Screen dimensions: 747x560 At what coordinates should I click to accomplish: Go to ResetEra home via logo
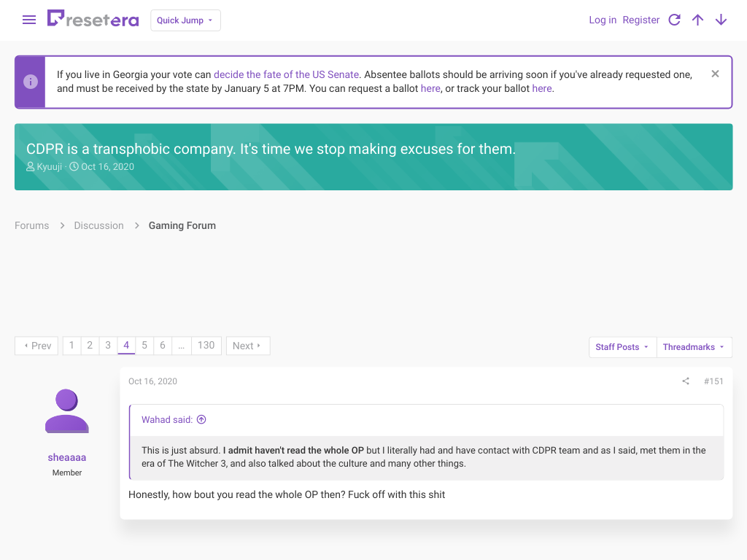(93, 19)
